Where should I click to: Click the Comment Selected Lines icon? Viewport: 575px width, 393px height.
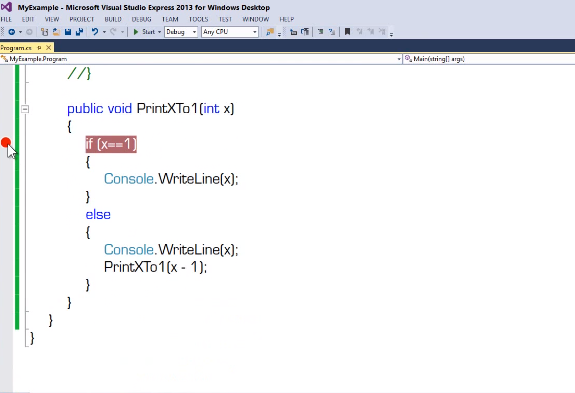tap(320, 32)
